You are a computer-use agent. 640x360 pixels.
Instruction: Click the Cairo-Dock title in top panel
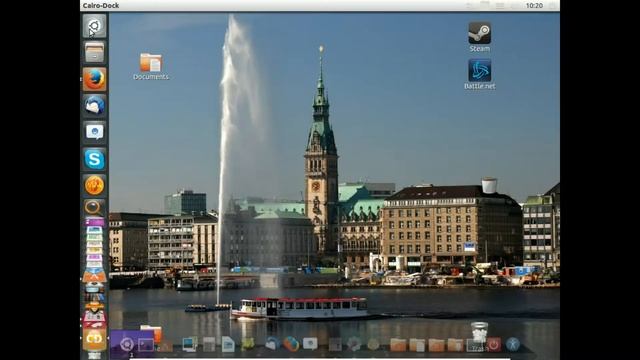pos(101,6)
